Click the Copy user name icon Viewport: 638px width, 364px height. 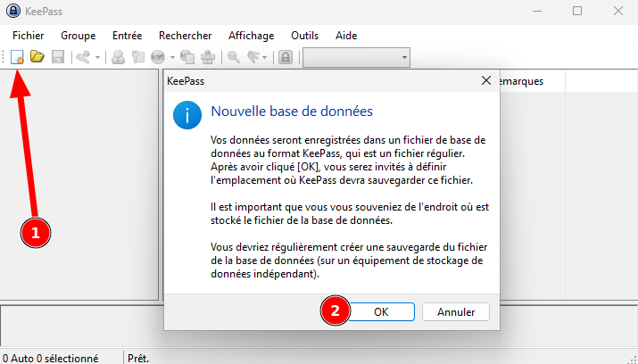pyautogui.click(x=117, y=57)
